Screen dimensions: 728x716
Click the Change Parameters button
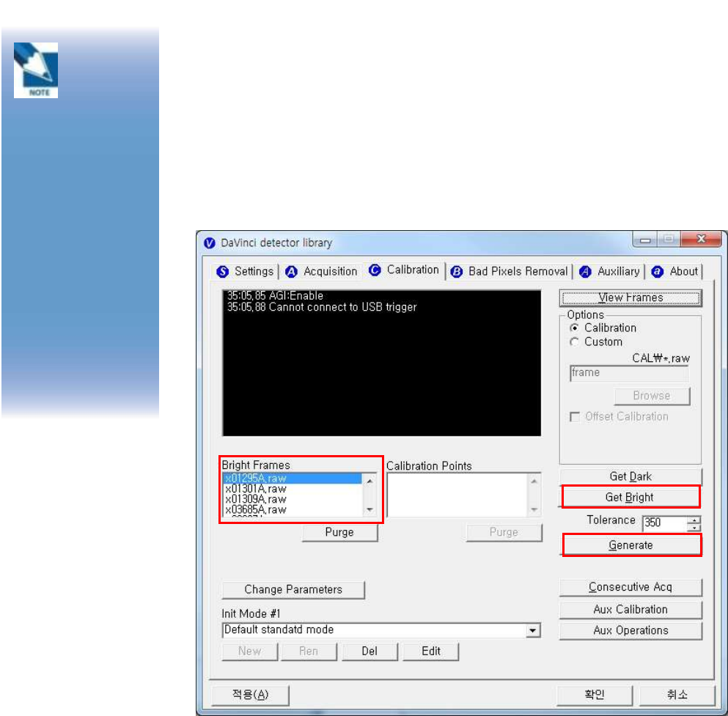click(x=293, y=589)
